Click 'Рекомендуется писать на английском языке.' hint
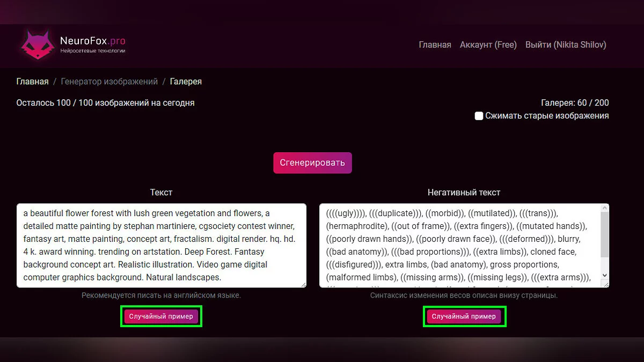 point(162,295)
